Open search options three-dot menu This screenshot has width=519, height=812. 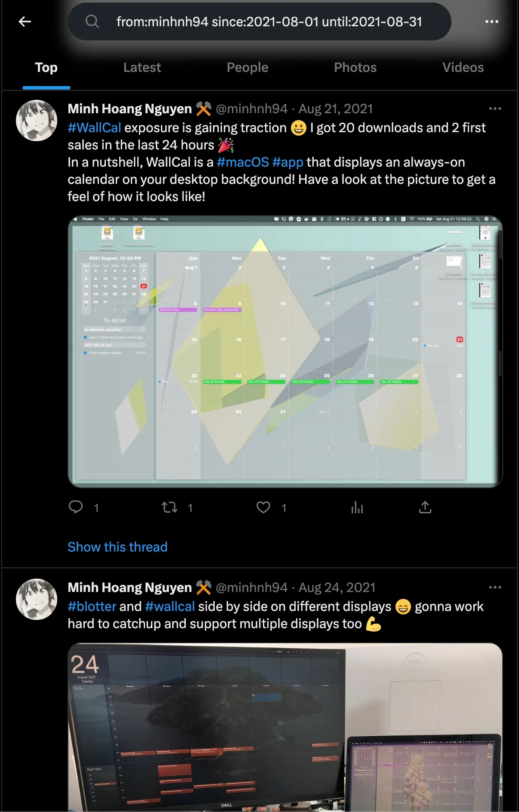(491, 22)
